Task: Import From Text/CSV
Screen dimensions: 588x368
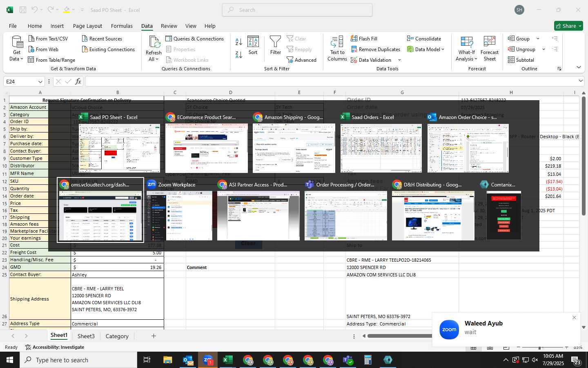Action: click(x=48, y=39)
